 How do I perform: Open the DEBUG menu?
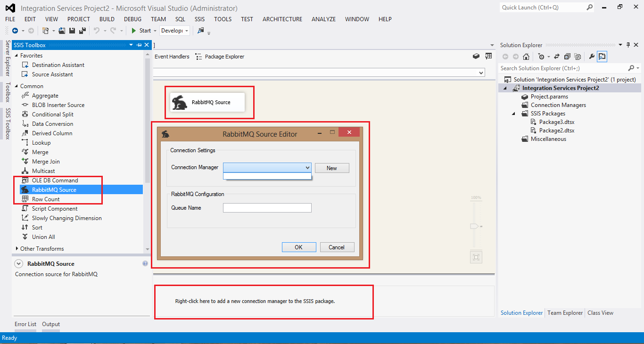click(132, 19)
